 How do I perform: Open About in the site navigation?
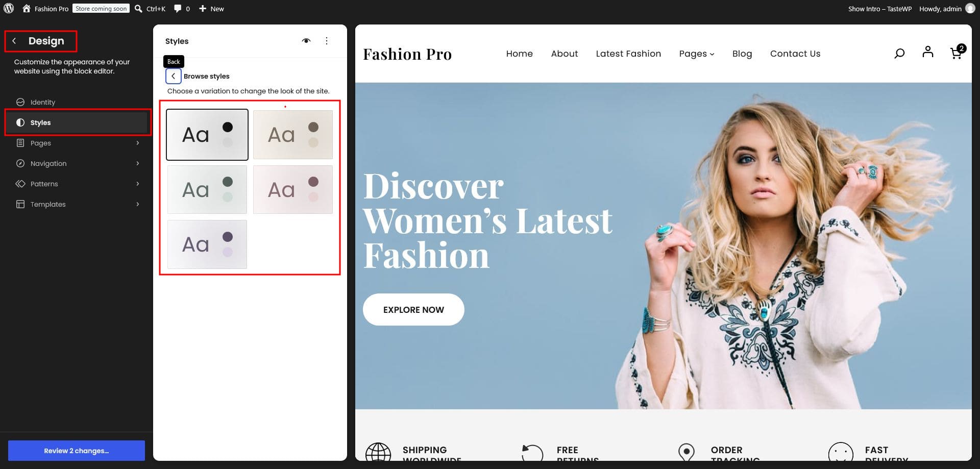tap(564, 54)
